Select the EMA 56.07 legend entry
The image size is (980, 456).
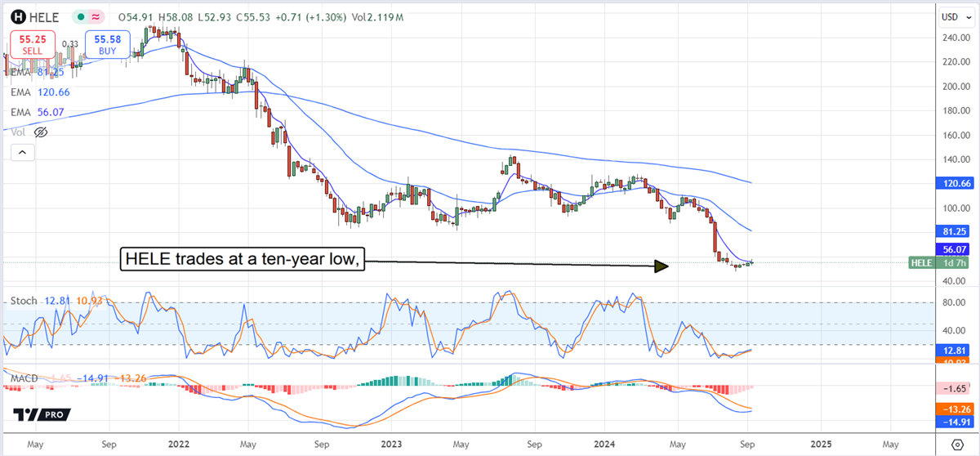click(39, 112)
